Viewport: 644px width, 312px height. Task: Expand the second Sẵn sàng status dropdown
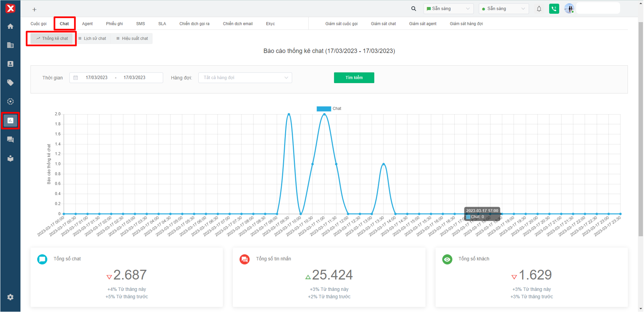(503, 9)
